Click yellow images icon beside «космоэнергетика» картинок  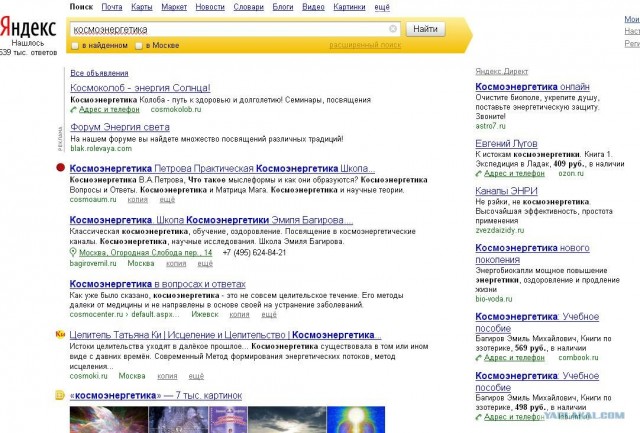pyautogui.click(x=60, y=395)
